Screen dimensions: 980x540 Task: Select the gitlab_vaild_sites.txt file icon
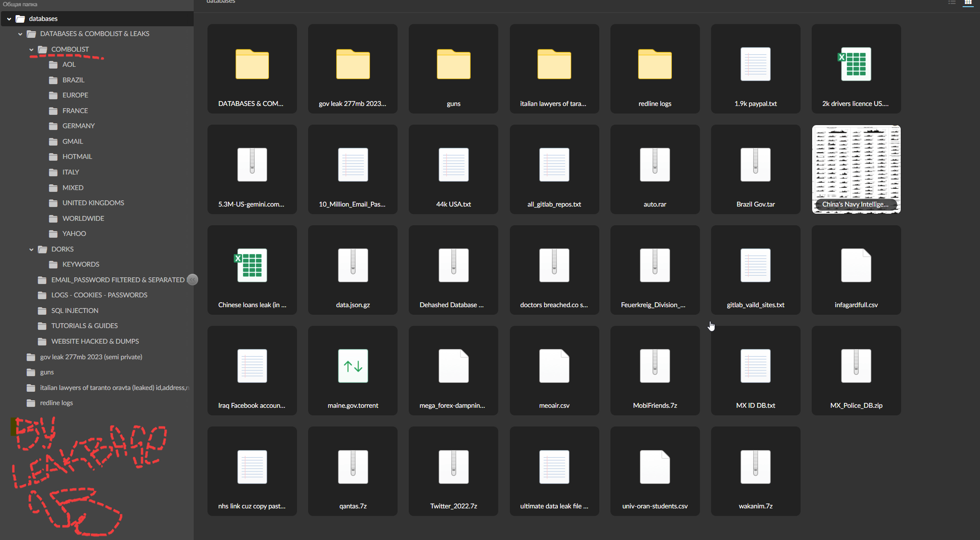[x=755, y=265]
